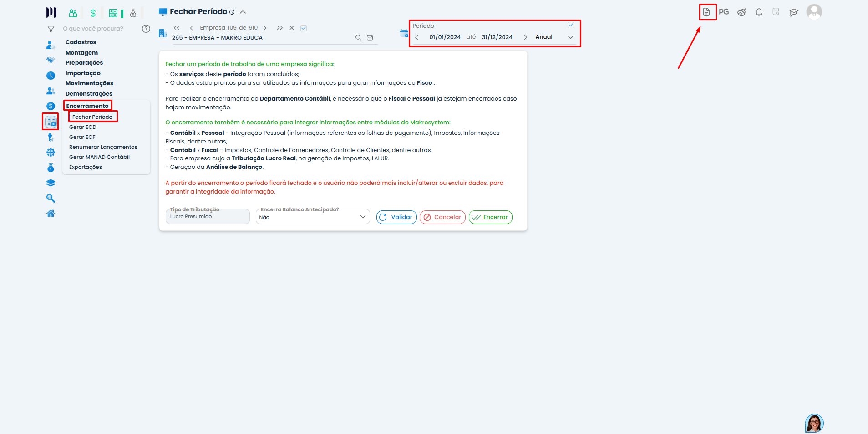
Task: Toggle the checkbox in Período box
Action: click(x=571, y=26)
